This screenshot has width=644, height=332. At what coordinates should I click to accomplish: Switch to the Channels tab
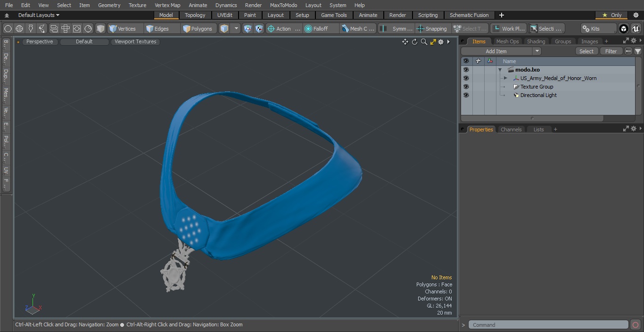click(511, 130)
